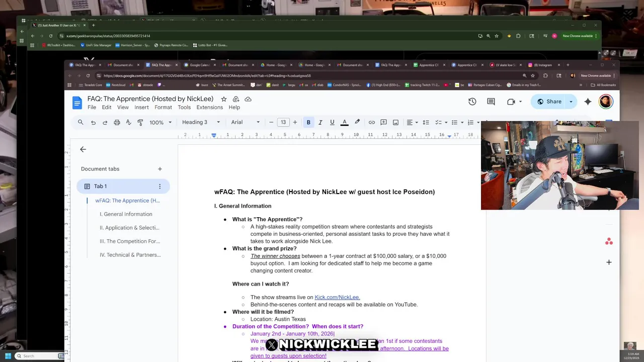Viewport: 644px width, 362px height.
Task: Select Tab 1 in document tabs
Action: (x=123, y=187)
